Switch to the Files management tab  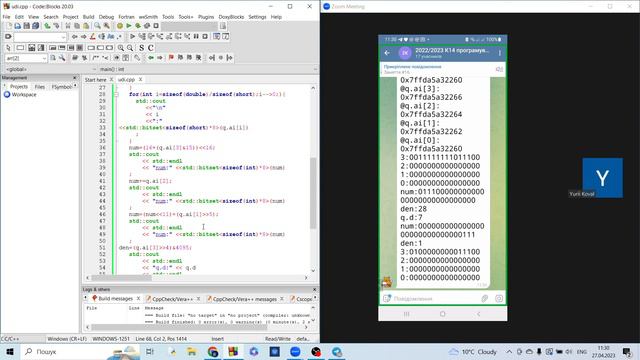tap(40, 87)
